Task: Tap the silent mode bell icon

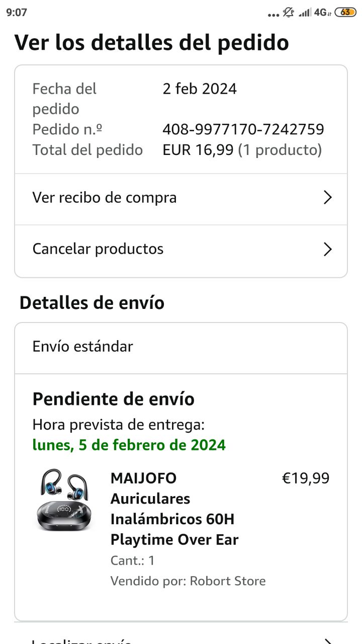Action: tap(288, 13)
